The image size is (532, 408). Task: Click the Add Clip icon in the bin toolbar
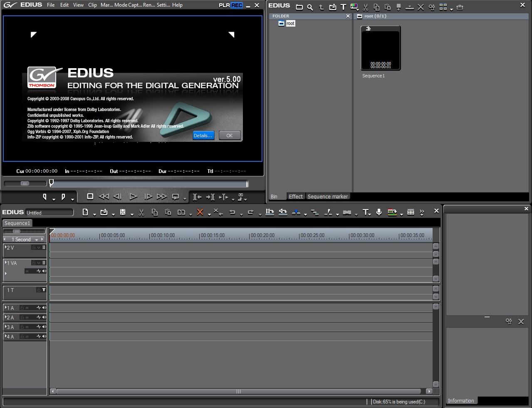tap(332, 7)
